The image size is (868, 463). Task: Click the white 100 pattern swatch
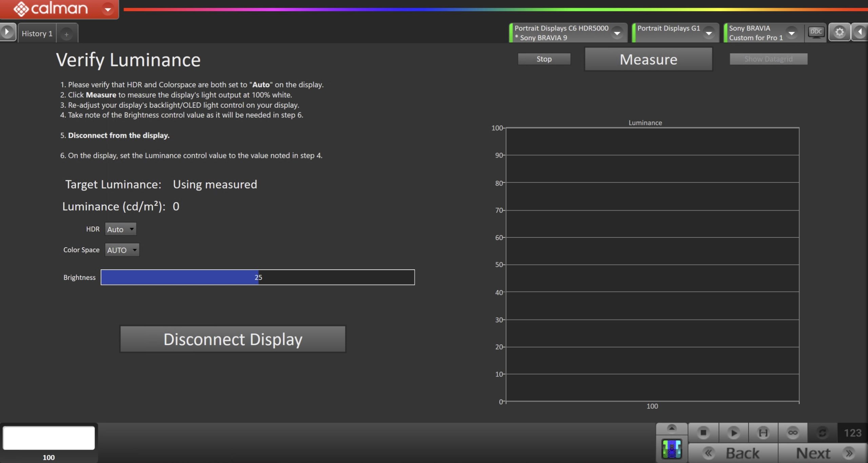(49, 438)
